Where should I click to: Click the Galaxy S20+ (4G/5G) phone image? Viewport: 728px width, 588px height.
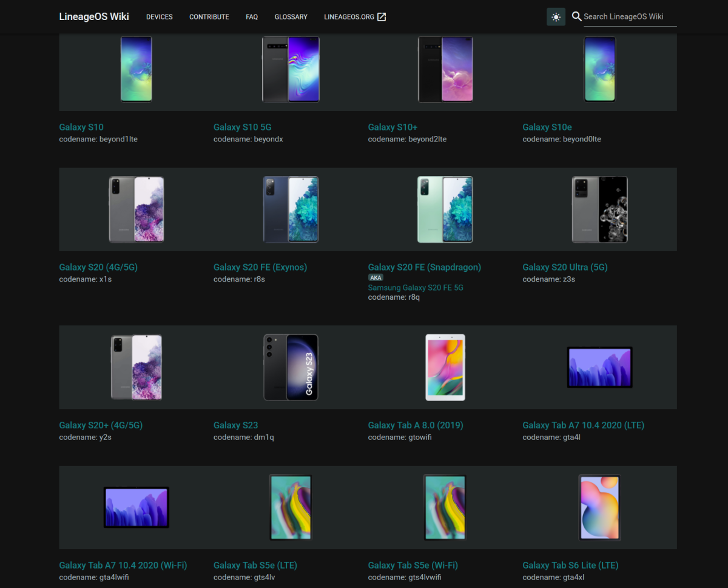tap(136, 368)
